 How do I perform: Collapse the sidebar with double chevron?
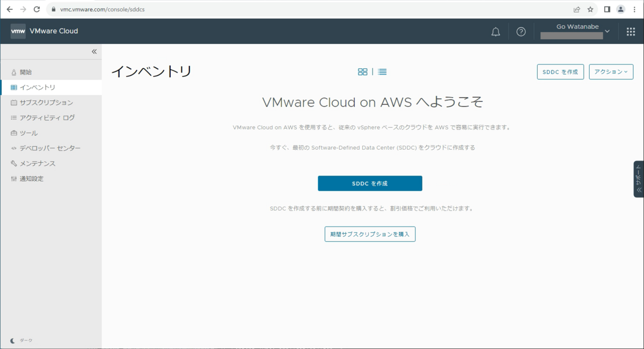click(x=94, y=52)
